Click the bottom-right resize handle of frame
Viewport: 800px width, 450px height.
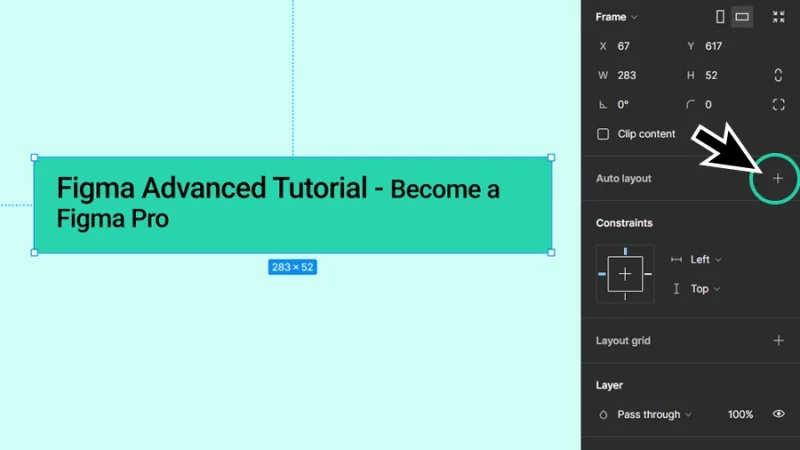point(551,253)
